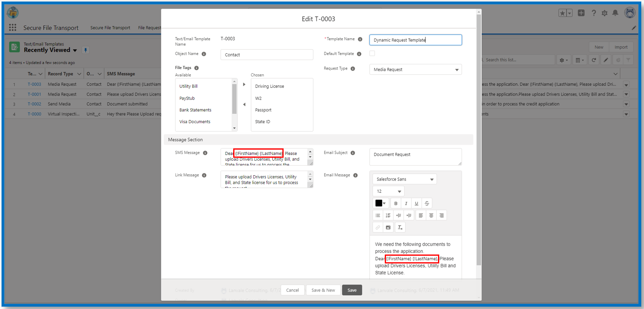Open the Recently Viewed list view picker
This screenshot has width=644, height=309.
(75, 50)
